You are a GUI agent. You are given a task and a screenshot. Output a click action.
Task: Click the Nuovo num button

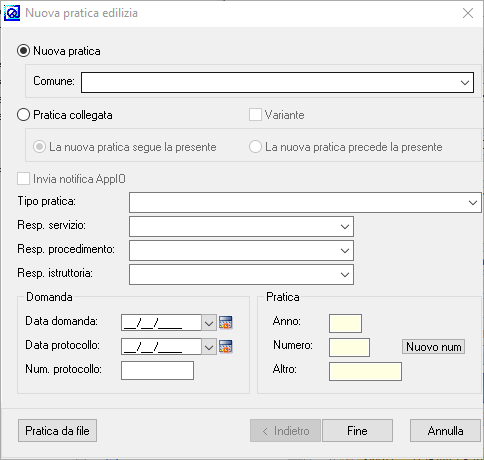click(433, 347)
